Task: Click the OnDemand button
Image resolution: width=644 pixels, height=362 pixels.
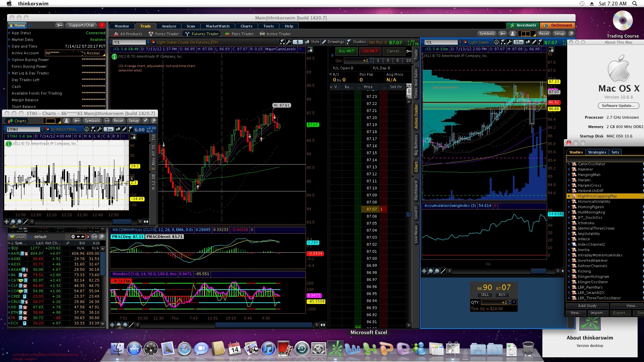Action: [557, 25]
